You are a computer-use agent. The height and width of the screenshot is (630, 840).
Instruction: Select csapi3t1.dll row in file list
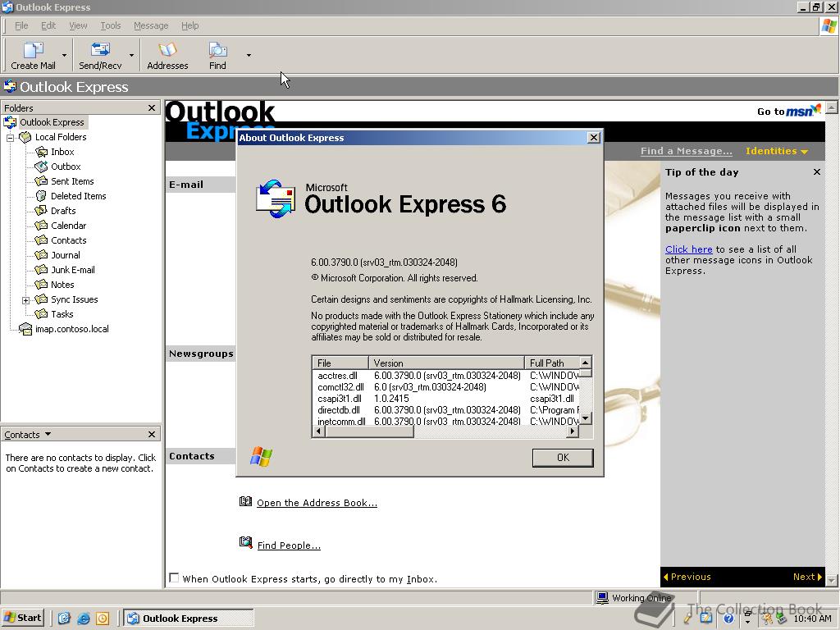tap(445, 399)
